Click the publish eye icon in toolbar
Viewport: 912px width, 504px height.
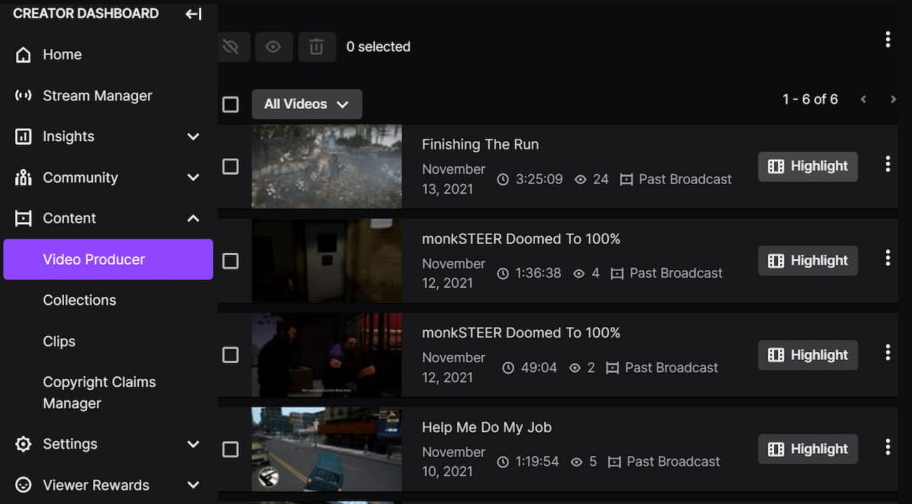[273, 47]
